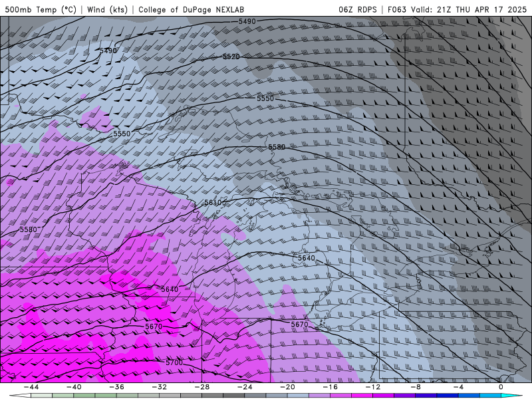Click the "F063" forecast hour text

click(397, 9)
